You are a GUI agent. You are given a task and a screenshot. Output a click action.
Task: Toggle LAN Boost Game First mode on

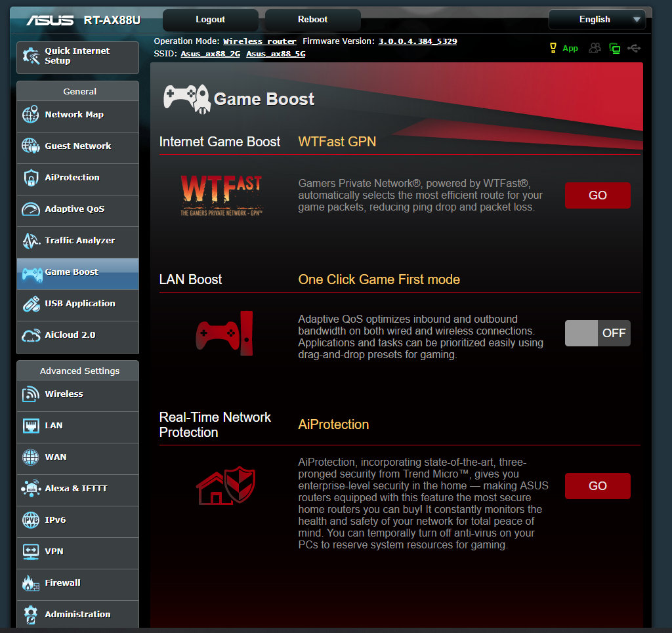tap(597, 333)
